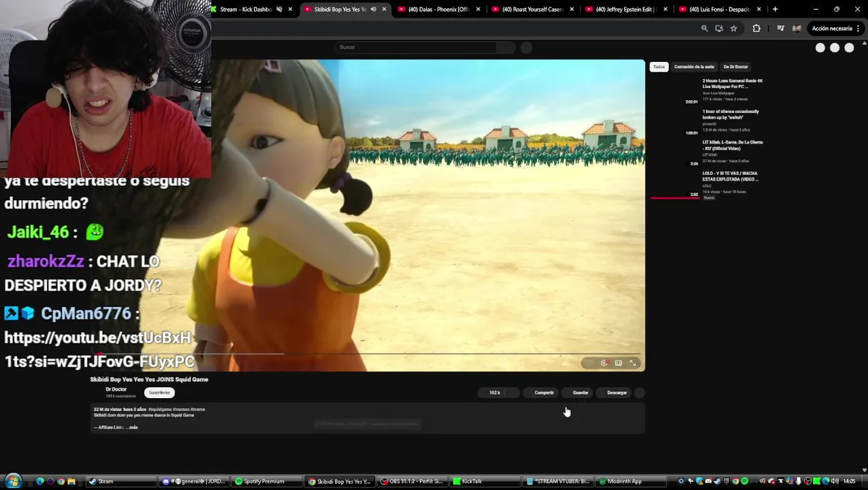Open a new browser tab with plus icon
This screenshot has width=868, height=490.
point(775,10)
